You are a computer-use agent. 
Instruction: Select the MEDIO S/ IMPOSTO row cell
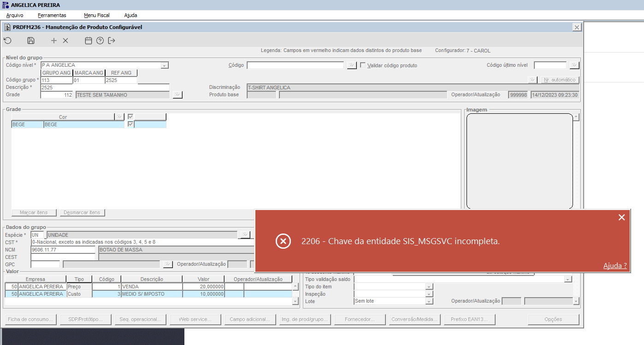[152, 294]
